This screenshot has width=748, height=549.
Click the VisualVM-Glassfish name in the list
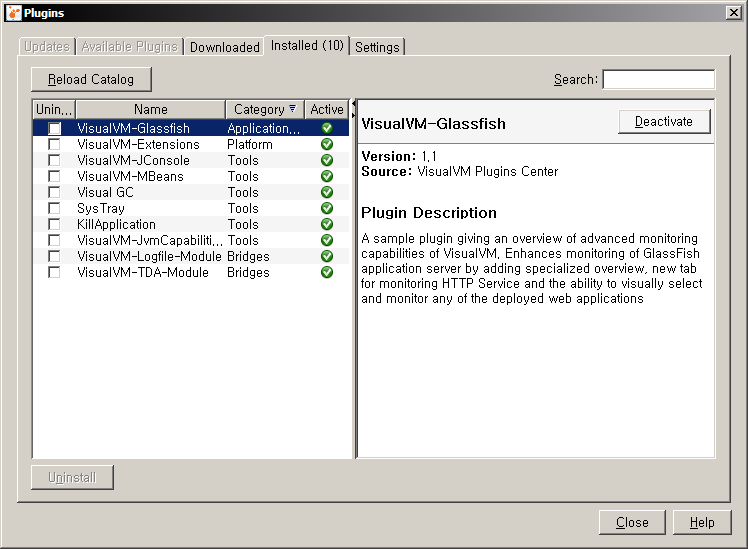click(x=134, y=128)
